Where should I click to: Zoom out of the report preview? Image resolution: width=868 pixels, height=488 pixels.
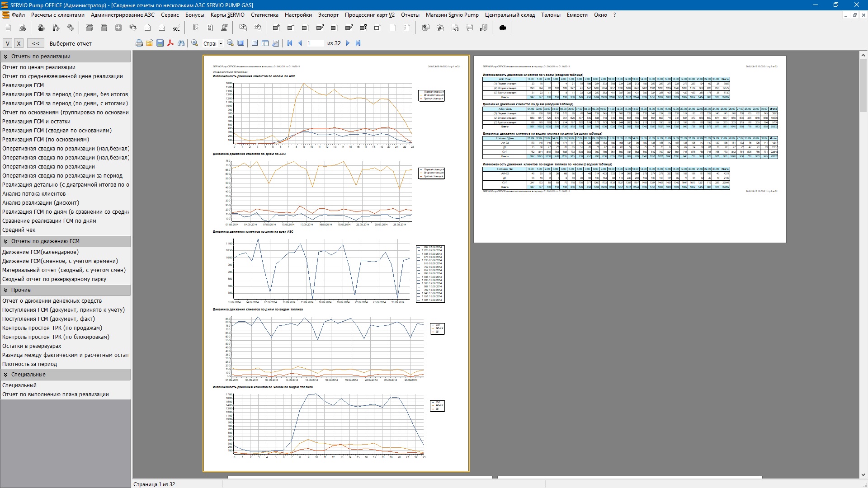point(231,43)
